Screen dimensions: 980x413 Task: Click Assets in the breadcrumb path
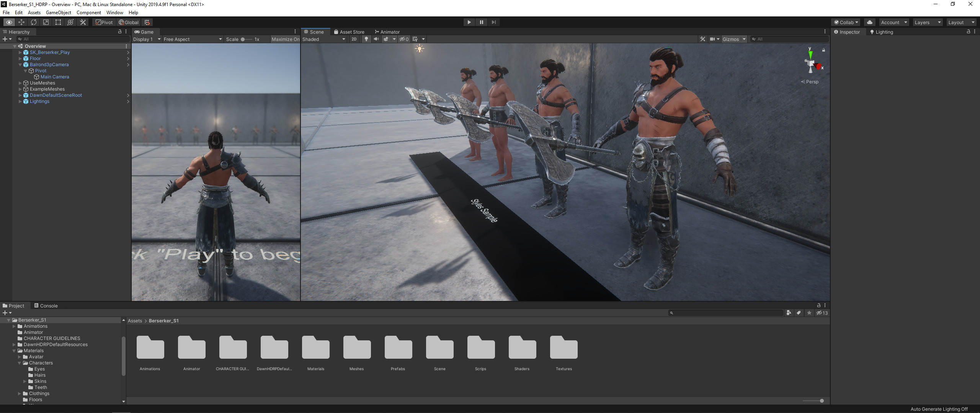[135, 320]
